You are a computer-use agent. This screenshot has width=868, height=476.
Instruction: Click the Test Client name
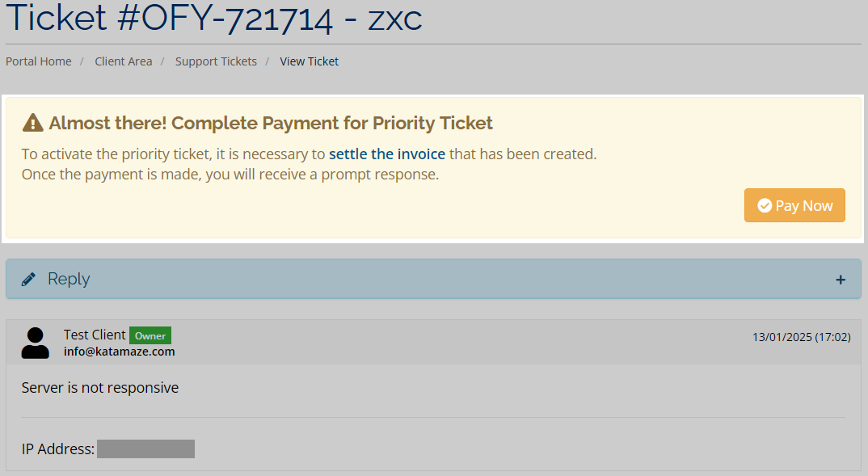coord(95,335)
